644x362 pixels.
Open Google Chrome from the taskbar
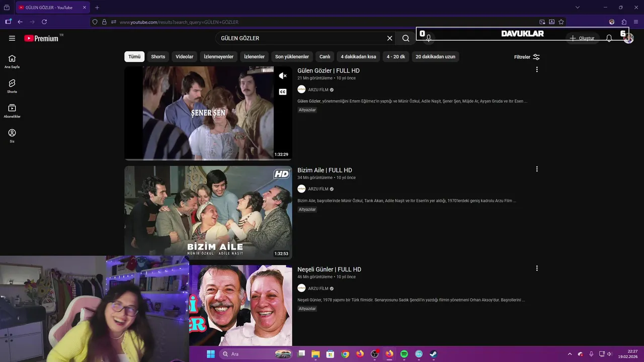tap(345, 354)
